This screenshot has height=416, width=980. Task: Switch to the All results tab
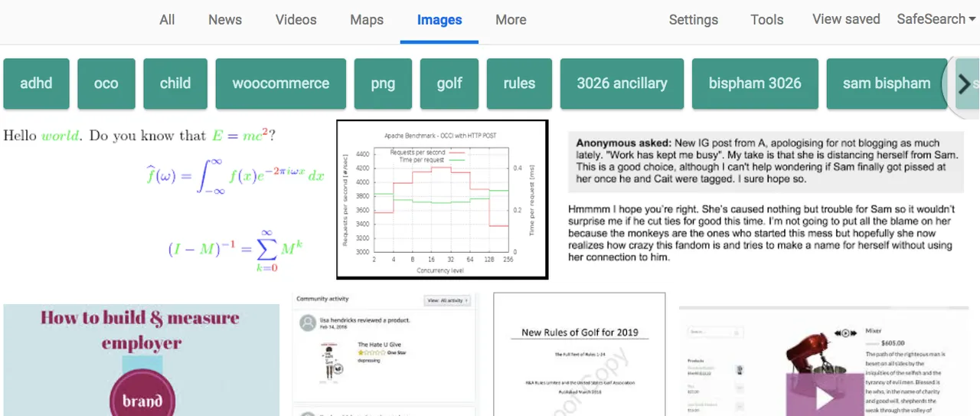click(x=167, y=20)
